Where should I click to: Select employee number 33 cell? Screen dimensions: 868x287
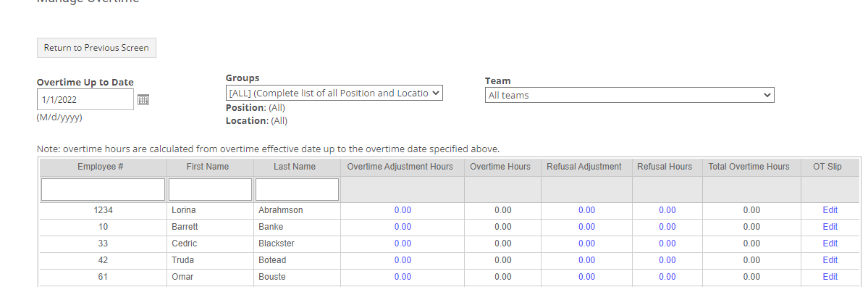[x=103, y=244]
